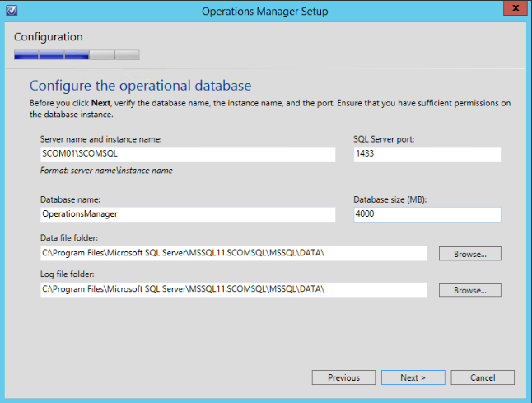The width and height of the screenshot is (532, 403).
Task: Click inside the Log file folder path box
Action: click(x=233, y=289)
